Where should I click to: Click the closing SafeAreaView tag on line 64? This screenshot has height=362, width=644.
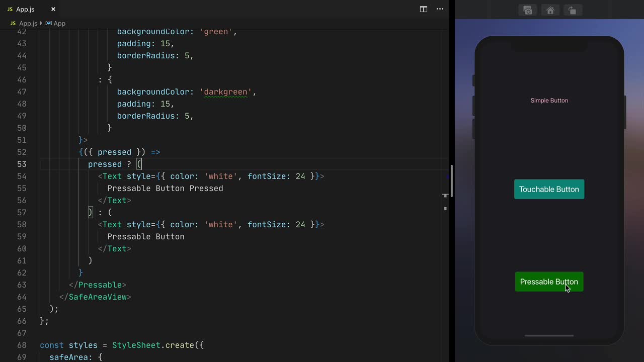point(95,297)
